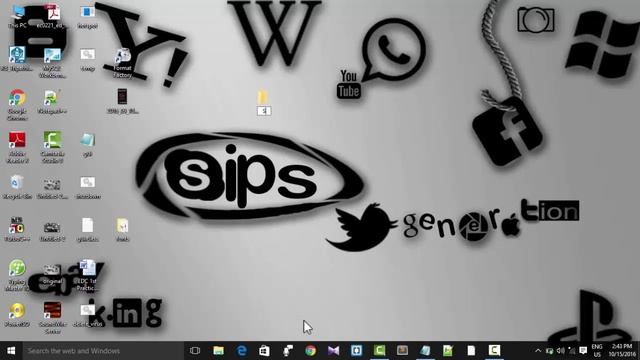
Task: Switch to Notepad++ in the taskbar
Action: [448, 351]
